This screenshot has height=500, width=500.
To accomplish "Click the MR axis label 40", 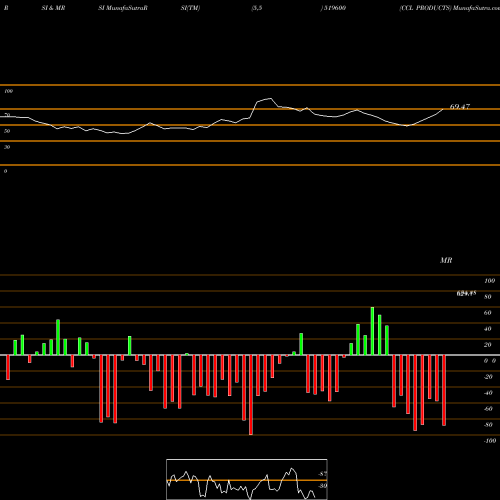I will (488, 329).
